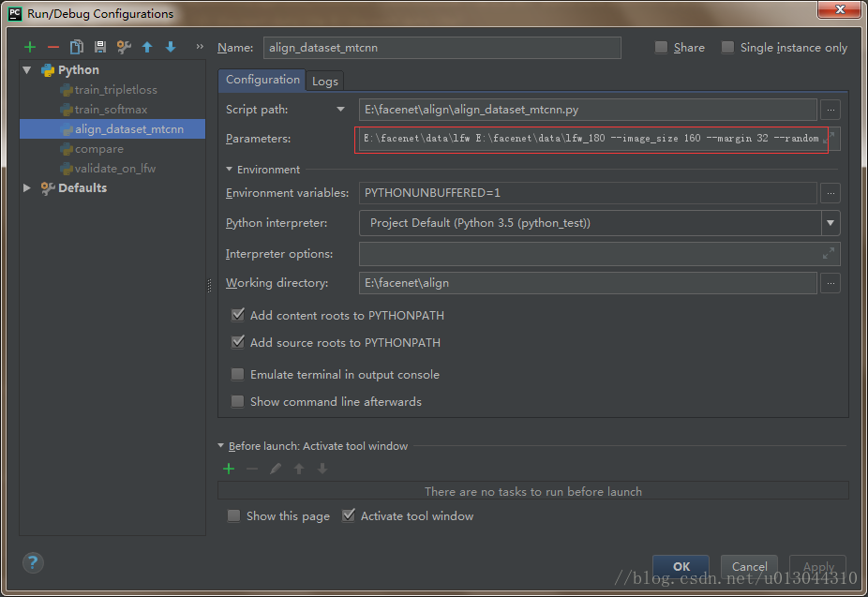Select the train_softmax configuration
This screenshot has height=597, width=868.
[111, 110]
